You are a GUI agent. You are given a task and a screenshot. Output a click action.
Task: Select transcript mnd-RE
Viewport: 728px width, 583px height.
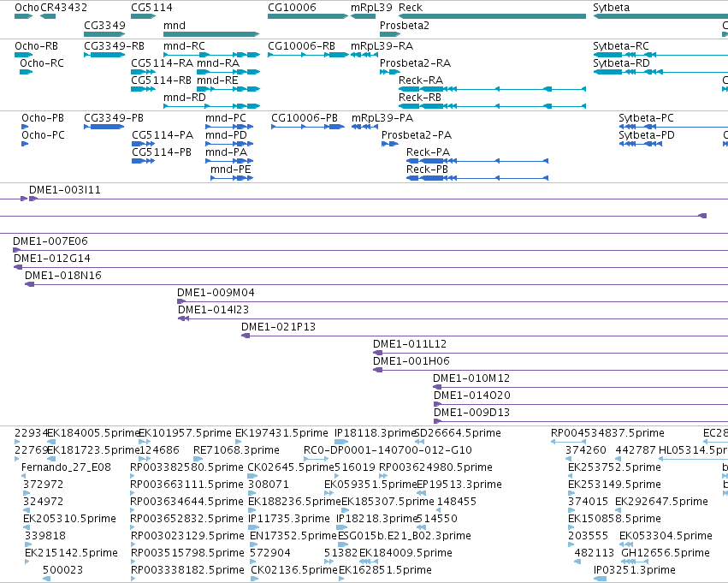[x=228, y=89]
